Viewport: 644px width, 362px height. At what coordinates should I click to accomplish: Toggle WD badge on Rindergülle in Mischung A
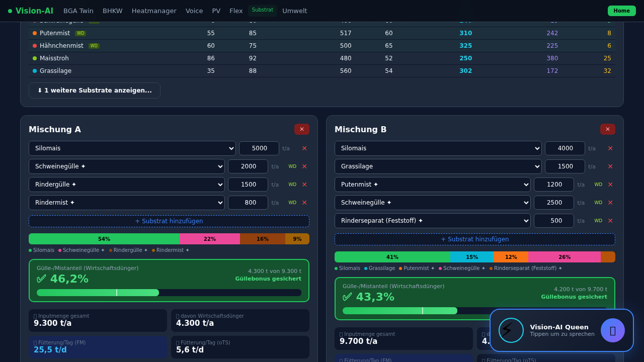[x=292, y=185]
